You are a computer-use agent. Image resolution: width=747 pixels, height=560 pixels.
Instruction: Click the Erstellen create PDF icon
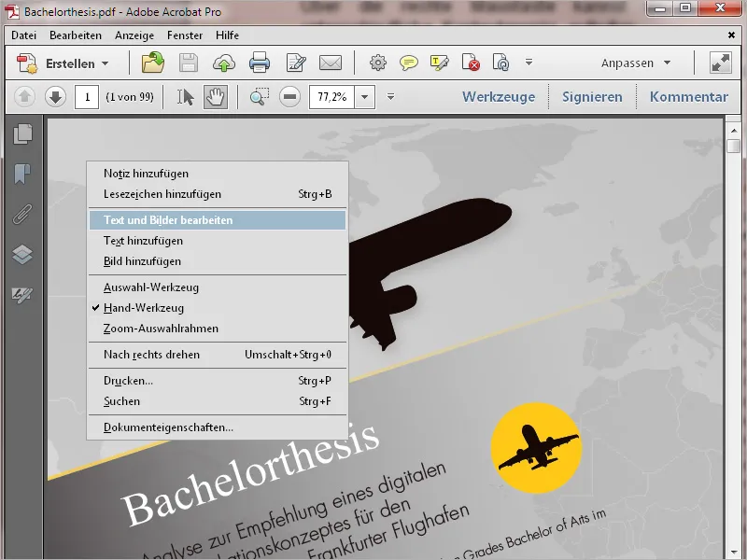pyautogui.click(x=27, y=63)
